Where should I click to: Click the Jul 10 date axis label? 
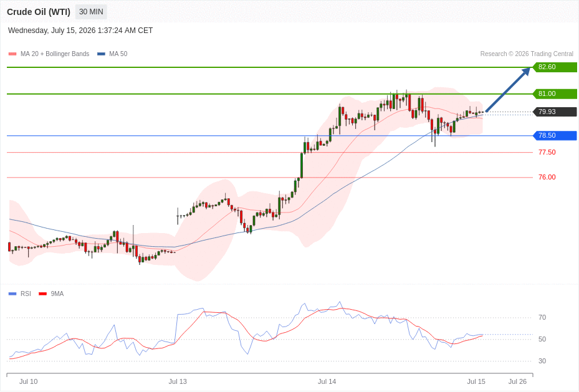(29, 381)
